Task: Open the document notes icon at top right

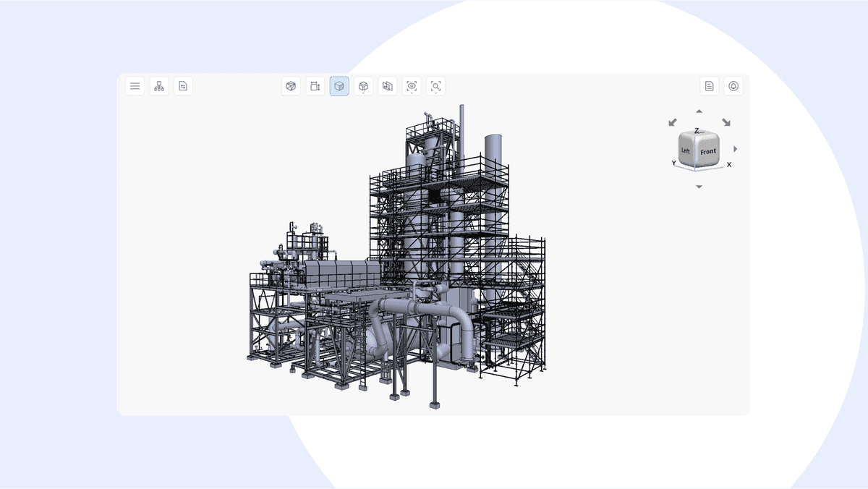Action: point(710,86)
